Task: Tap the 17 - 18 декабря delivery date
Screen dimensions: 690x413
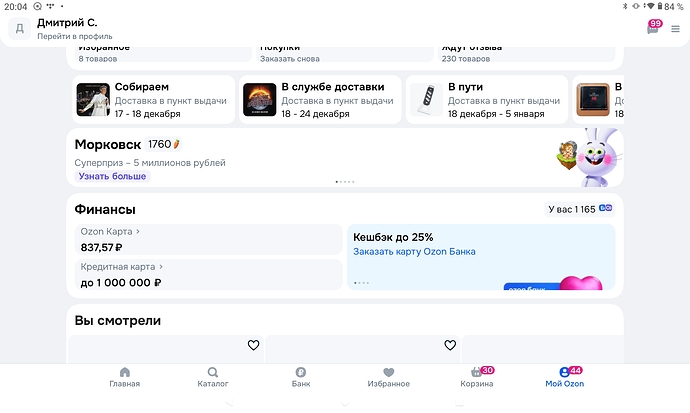Action: [x=147, y=114]
